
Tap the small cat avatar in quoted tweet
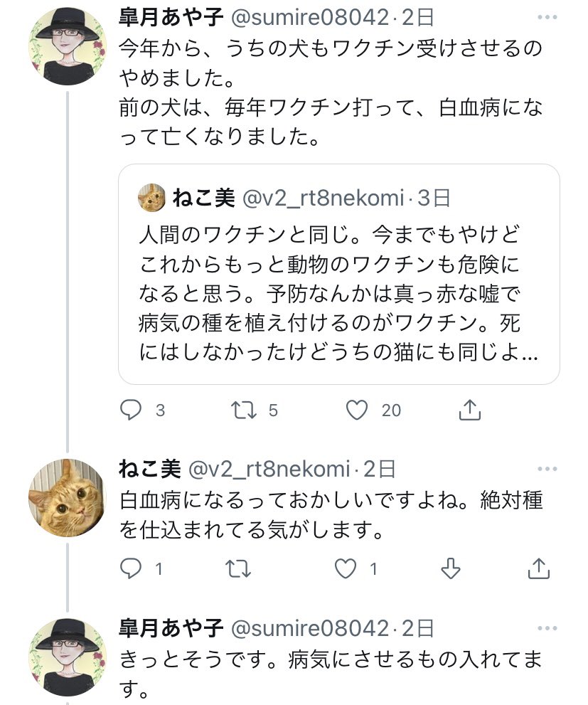pyautogui.click(x=151, y=197)
